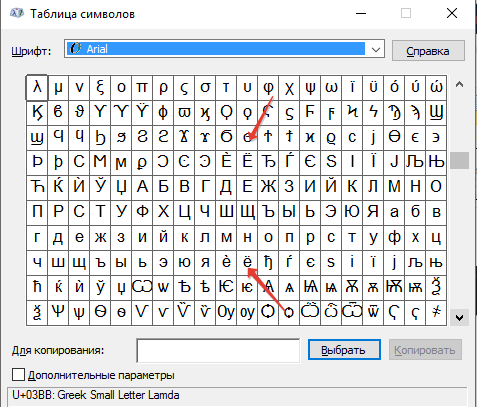The height and width of the screenshot is (407, 477).
Task: Select the Cyrillic capital Ф cell
Action: [x=142, y=213]
